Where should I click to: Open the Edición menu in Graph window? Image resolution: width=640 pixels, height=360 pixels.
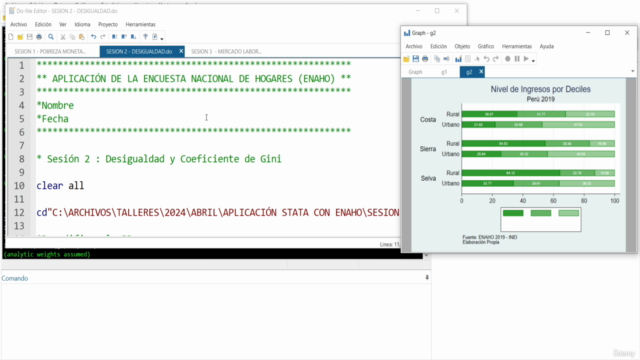(438, 47)
